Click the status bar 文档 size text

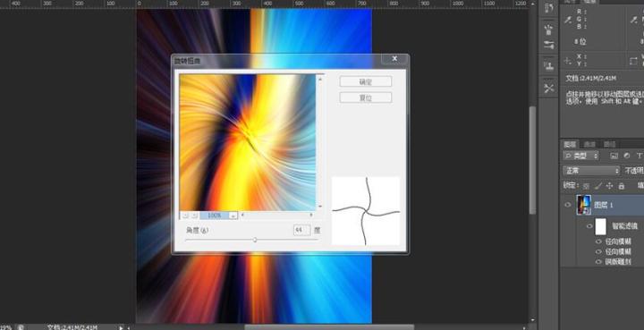[x=72, y=327]
